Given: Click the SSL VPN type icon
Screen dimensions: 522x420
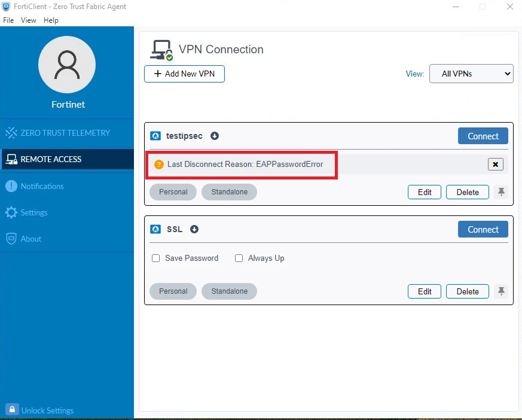Looking at the screenshot, I should [155, 229].
